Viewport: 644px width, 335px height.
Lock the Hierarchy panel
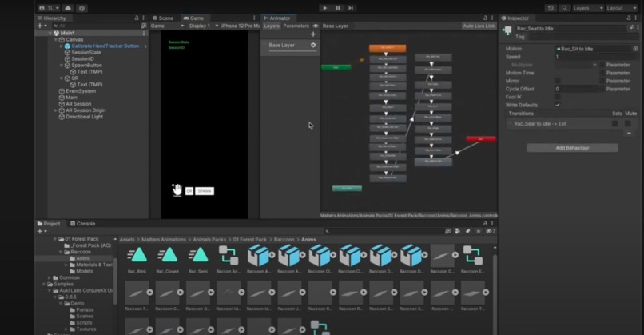[x=137, y=18]
